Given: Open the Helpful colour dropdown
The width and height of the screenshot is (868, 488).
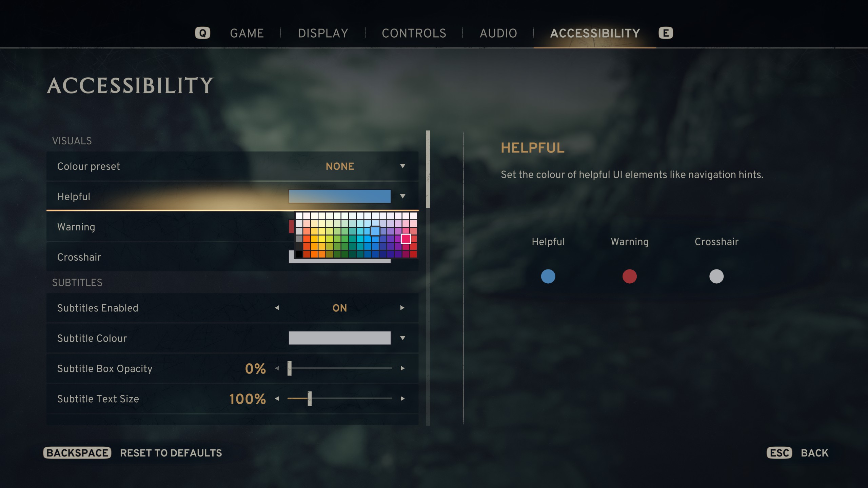Looking at the screenshot, I should 403,196.
